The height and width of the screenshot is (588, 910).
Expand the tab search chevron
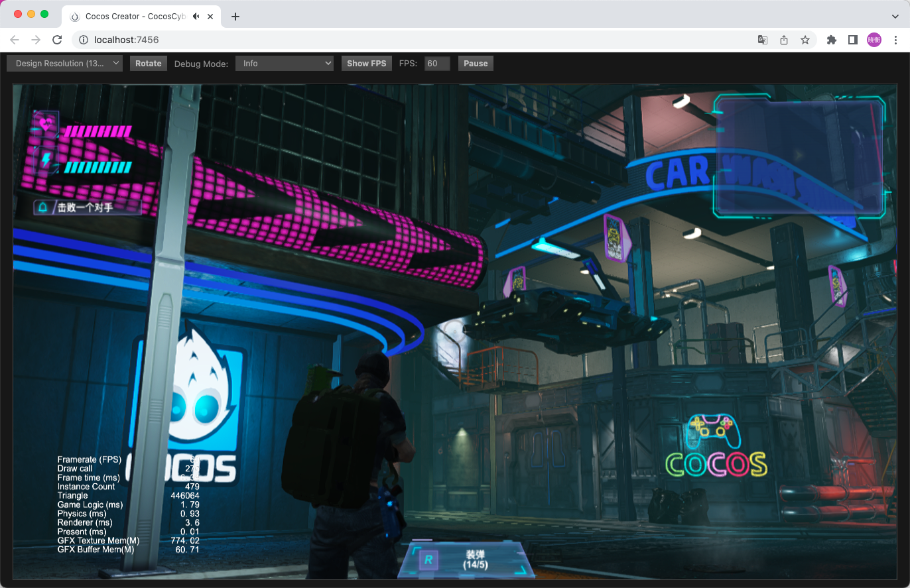pyautogui.click(x=895, y=17)
